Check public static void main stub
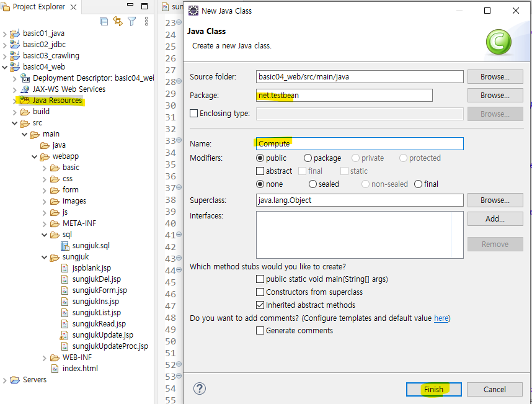Viewport: 532px width, 404px height. pyautogui.click(x=260, y=279)
